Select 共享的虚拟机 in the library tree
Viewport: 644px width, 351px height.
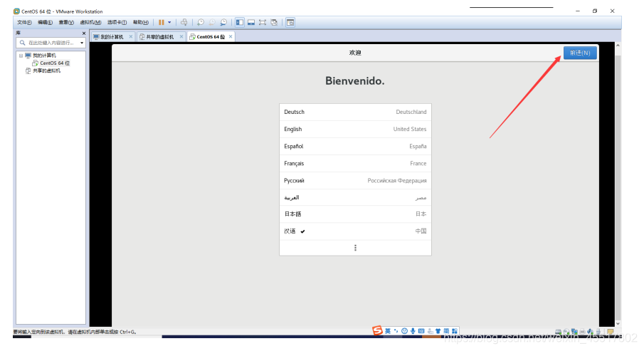pos(46,70)
